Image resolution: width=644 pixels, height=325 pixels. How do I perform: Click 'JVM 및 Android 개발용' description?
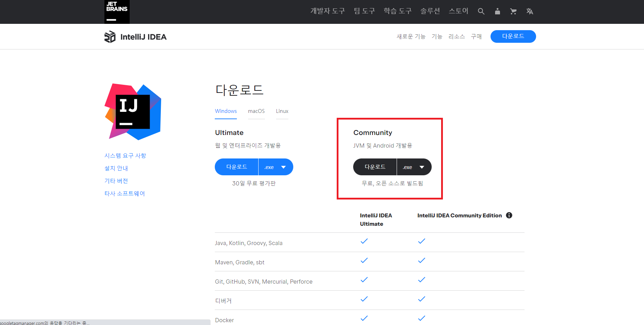(x=383, y=145)
